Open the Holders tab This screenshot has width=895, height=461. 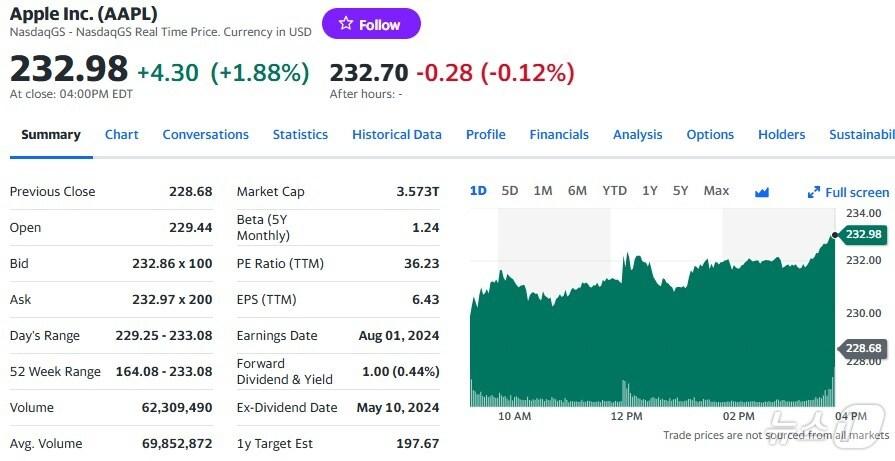781,134
